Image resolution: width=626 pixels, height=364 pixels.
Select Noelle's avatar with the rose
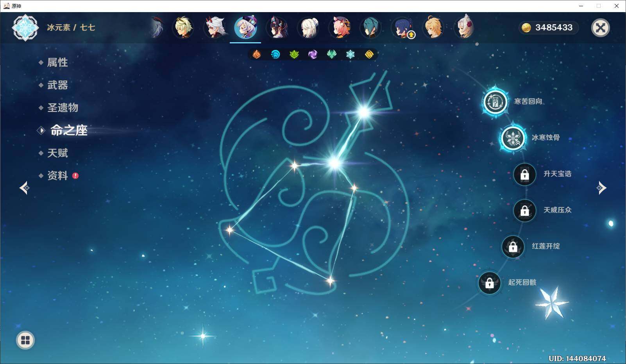pos(465,28)
